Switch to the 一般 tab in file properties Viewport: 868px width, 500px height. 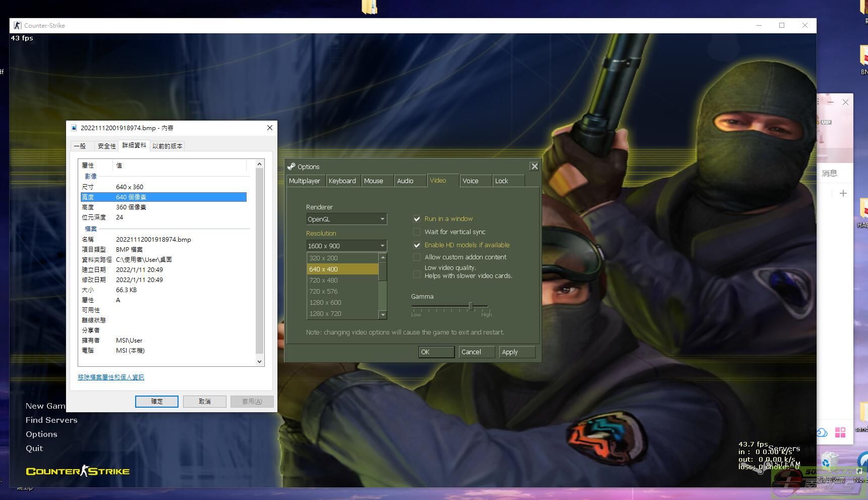click(82, 146)
